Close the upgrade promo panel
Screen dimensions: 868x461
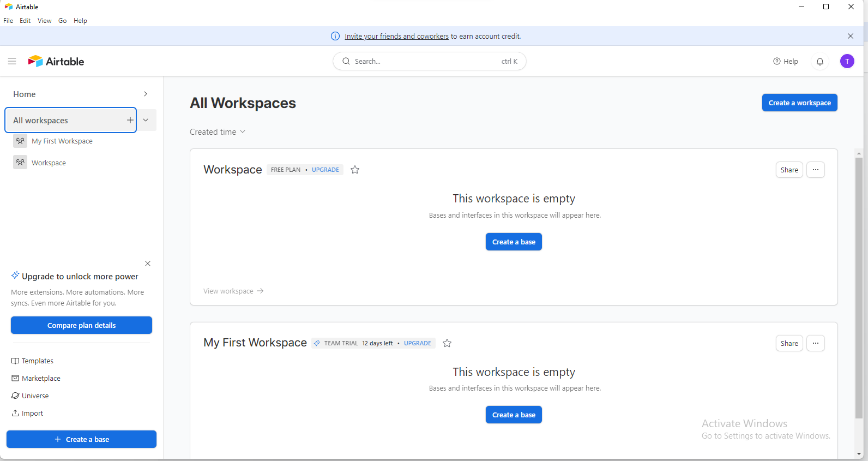point(148,264)
